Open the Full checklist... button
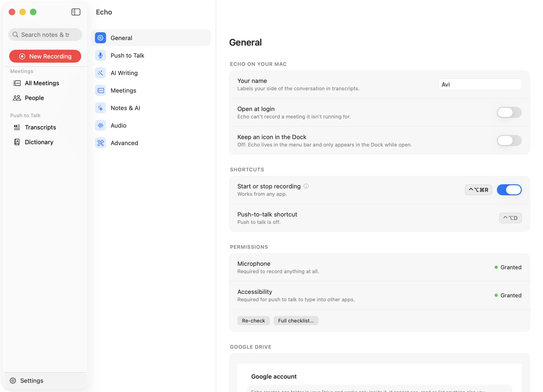543x392 pixels. pyautogui.click(x=296, y=321)
